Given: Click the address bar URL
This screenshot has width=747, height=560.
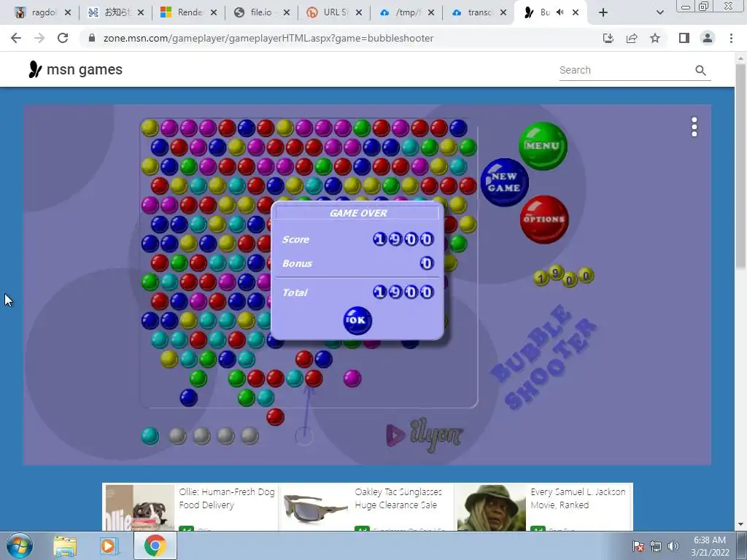Looking at the screenshot, I should point(268,38).
